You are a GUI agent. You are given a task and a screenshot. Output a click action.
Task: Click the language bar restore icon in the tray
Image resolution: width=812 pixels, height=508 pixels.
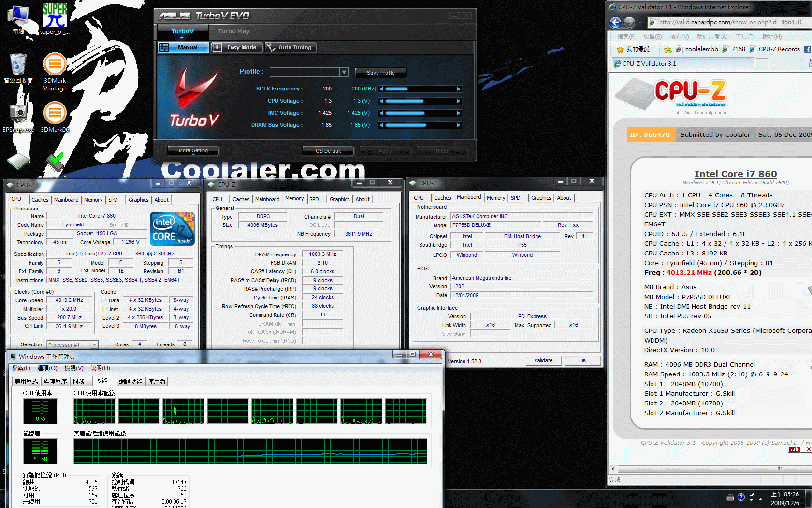[x=752, y=495]
